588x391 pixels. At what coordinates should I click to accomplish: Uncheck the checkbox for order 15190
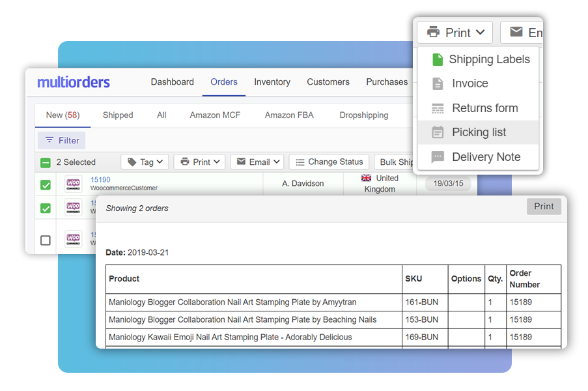tap(46, 184)
